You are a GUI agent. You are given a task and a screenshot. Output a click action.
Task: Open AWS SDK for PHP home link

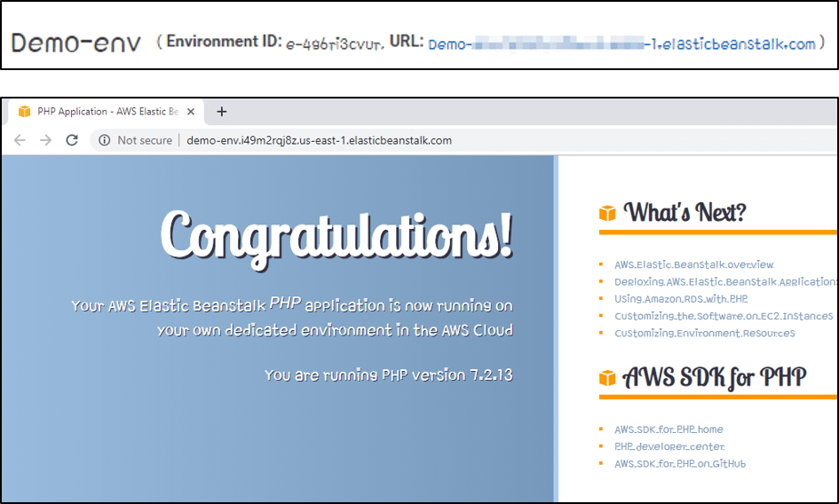(669, 429)
